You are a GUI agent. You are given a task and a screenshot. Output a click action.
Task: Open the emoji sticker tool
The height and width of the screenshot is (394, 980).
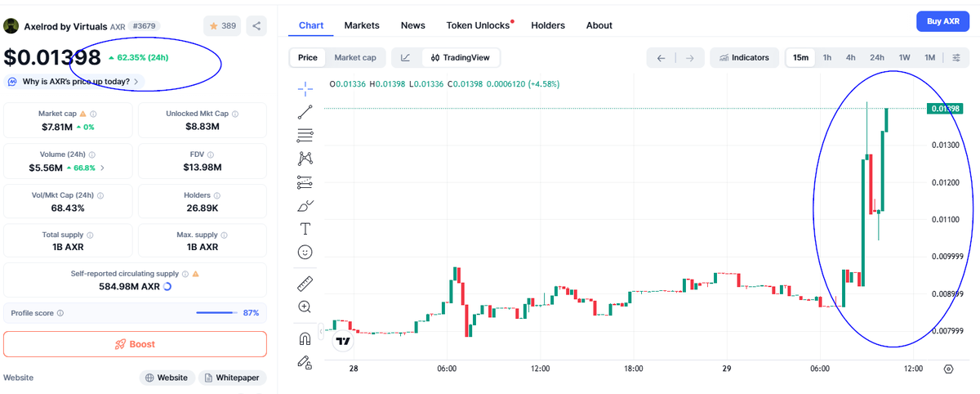[305, 253]
